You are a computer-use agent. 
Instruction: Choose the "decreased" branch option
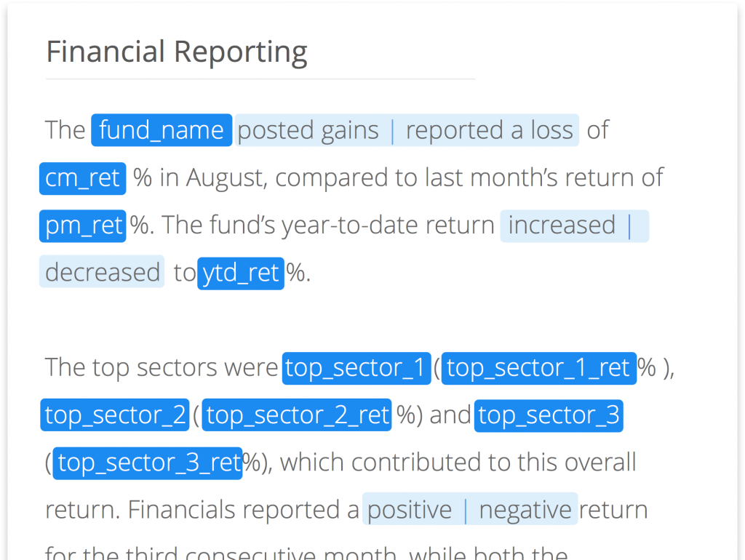pos(102,273)
